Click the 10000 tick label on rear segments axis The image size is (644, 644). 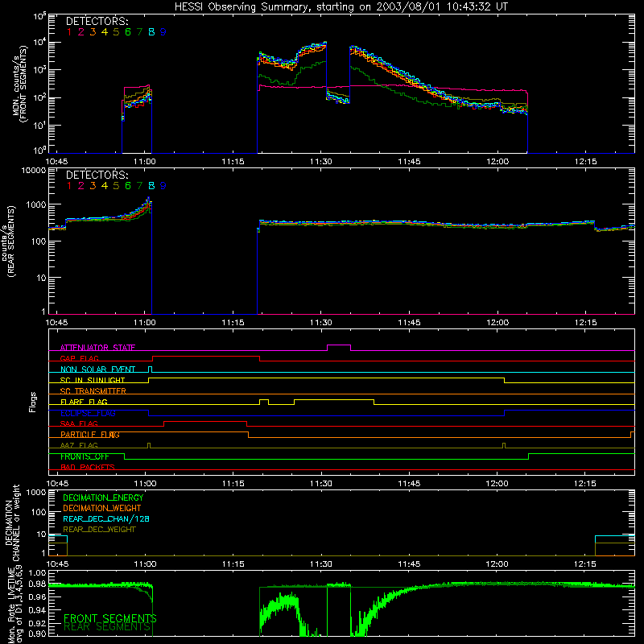point(34,170)
